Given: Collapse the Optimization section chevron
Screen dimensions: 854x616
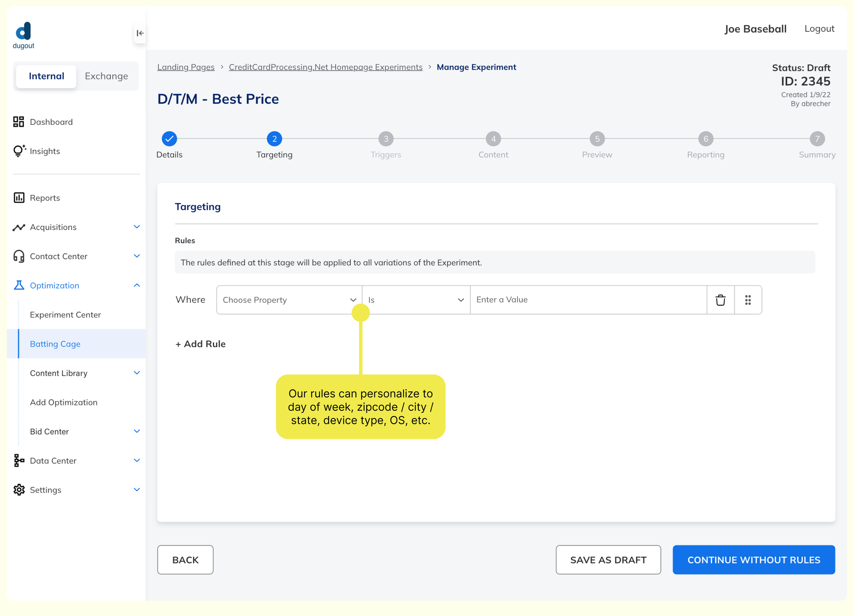Looking at the screenshot, I should tap(137, 285).
